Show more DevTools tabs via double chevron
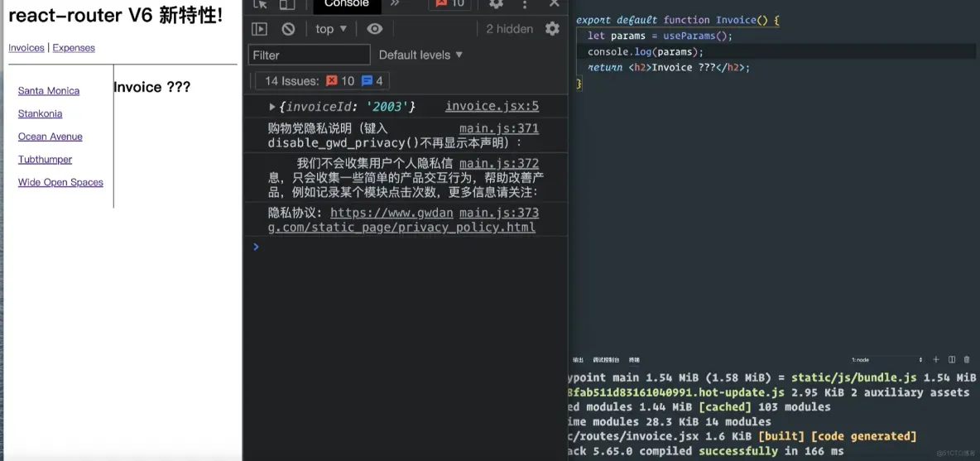The width and height of the screenshot is (980, 461). (x=395, y=4)
